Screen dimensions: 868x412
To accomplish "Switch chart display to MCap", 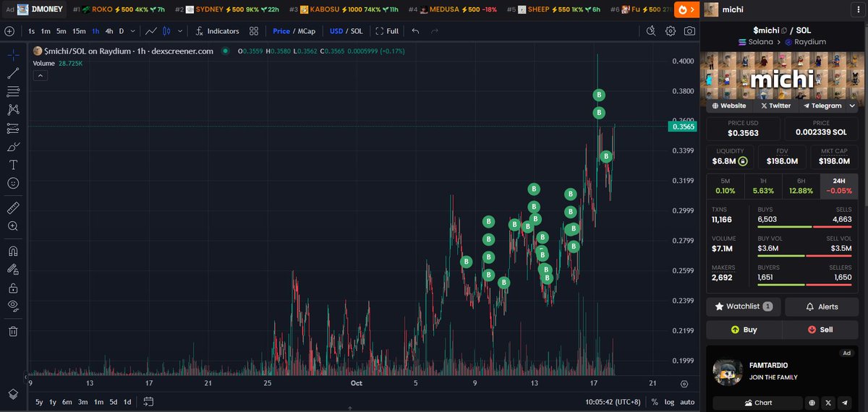I will point(307,31).
